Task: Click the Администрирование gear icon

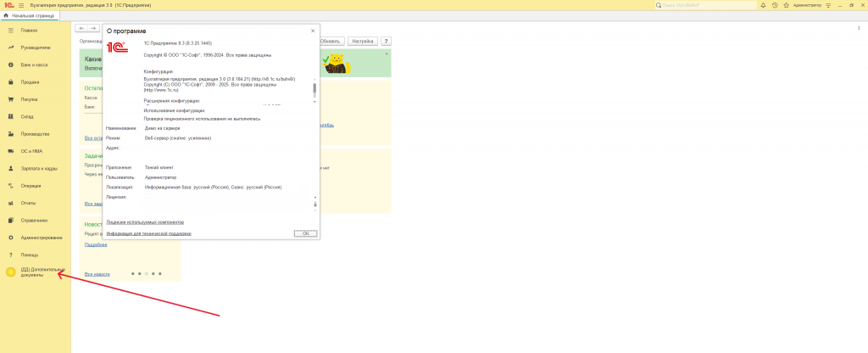Action: [x=10, y=238]
